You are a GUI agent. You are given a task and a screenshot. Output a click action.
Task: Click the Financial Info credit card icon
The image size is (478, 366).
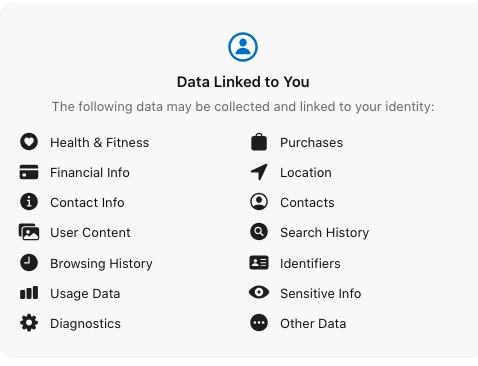coord(29,172)
